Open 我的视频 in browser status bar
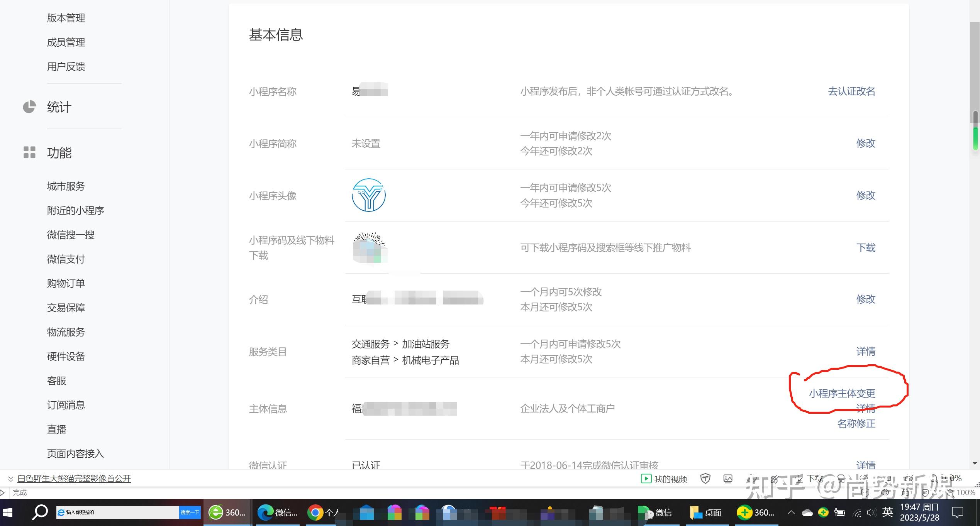Viewport: 980px width, 526px height. [x=664, y=479]
